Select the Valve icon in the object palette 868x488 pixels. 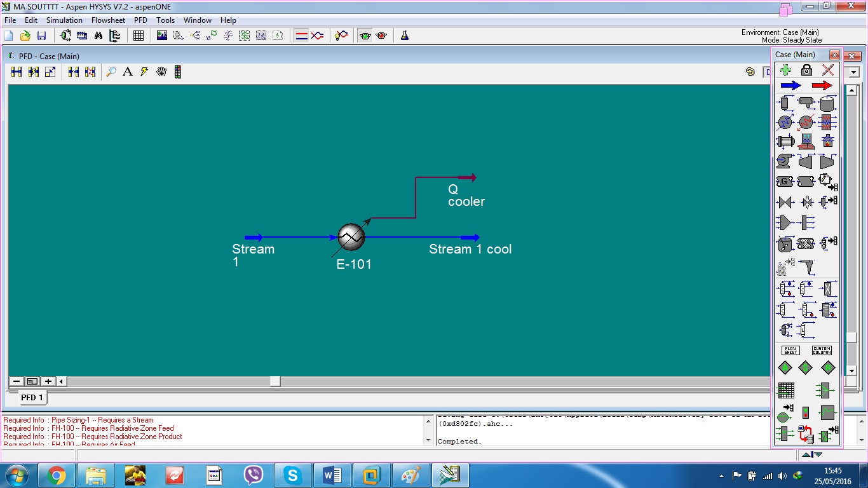(x=784, y=201)
